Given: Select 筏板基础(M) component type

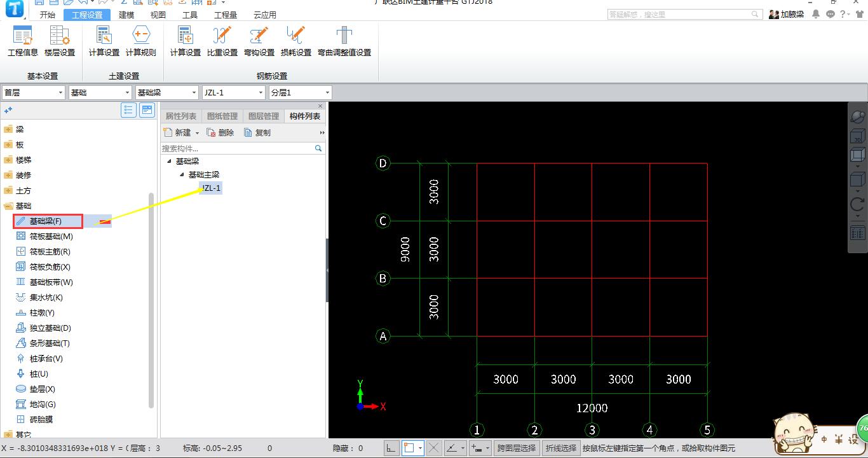Looking at the screenshot, I should pos(44,236).
